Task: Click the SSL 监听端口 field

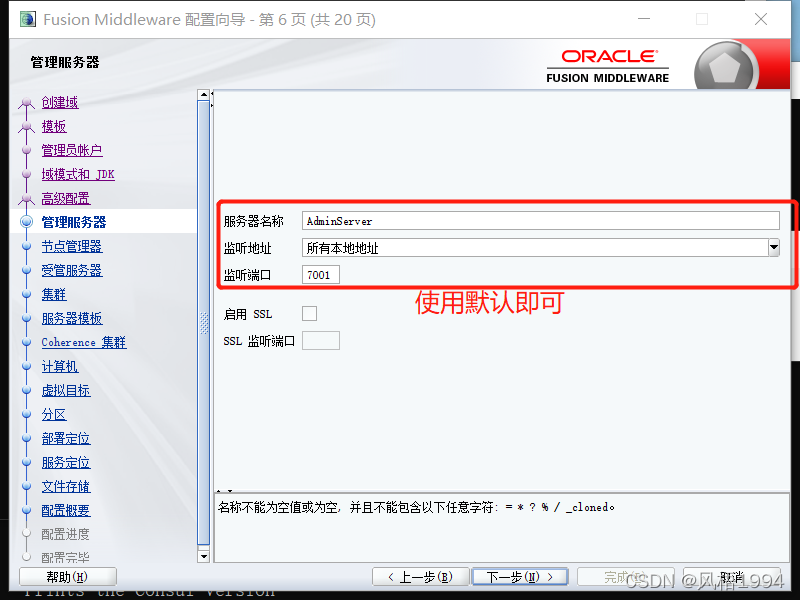Action: click(320, 340)
